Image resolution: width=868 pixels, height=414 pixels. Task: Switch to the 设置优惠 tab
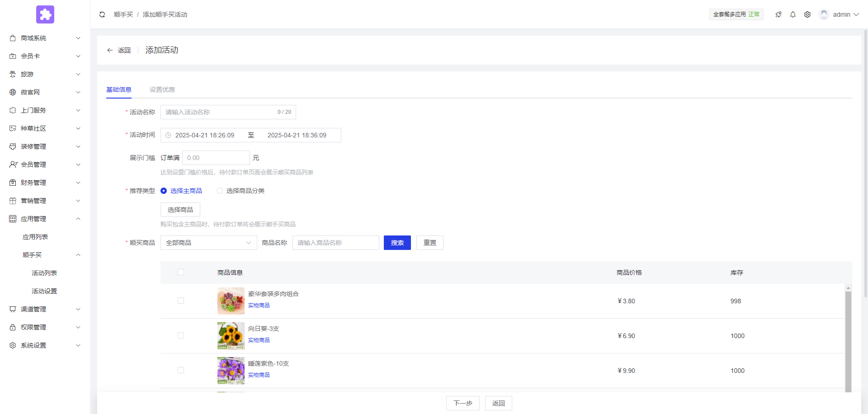click(162, 89)
